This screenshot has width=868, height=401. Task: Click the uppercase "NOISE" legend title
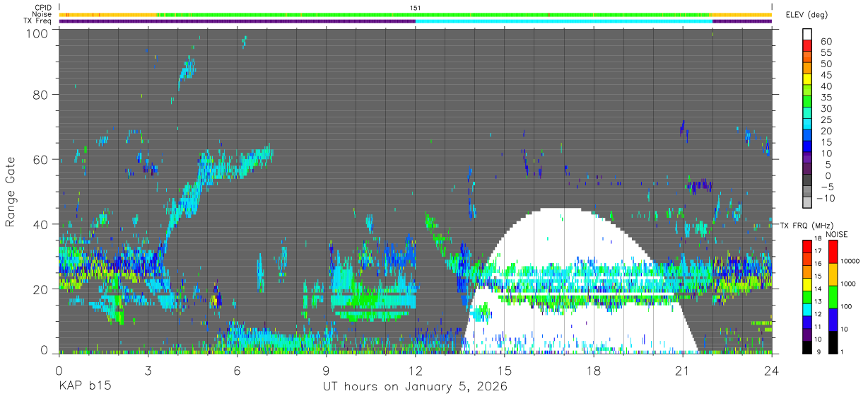pyautogui.click(x=838, y=234)
